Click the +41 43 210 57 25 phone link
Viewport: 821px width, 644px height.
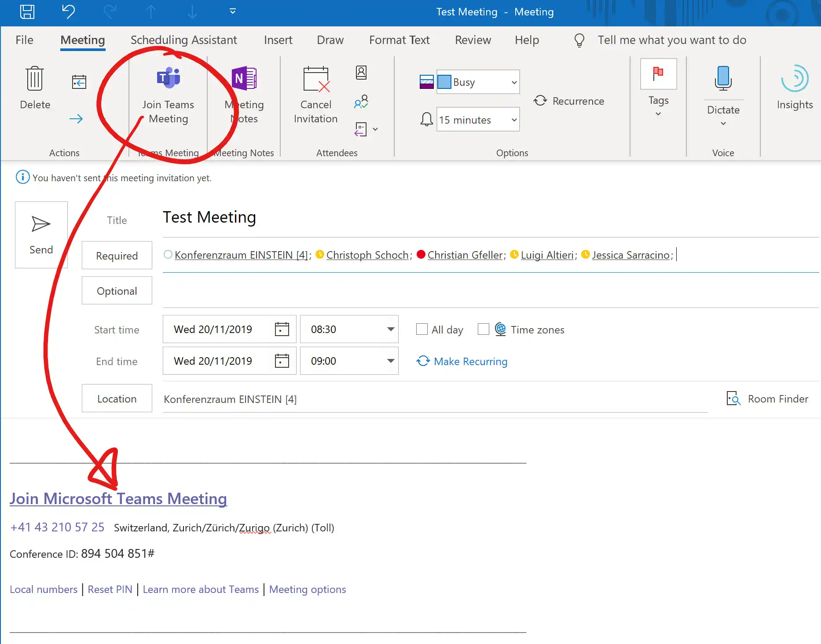[x=57, y=527]
